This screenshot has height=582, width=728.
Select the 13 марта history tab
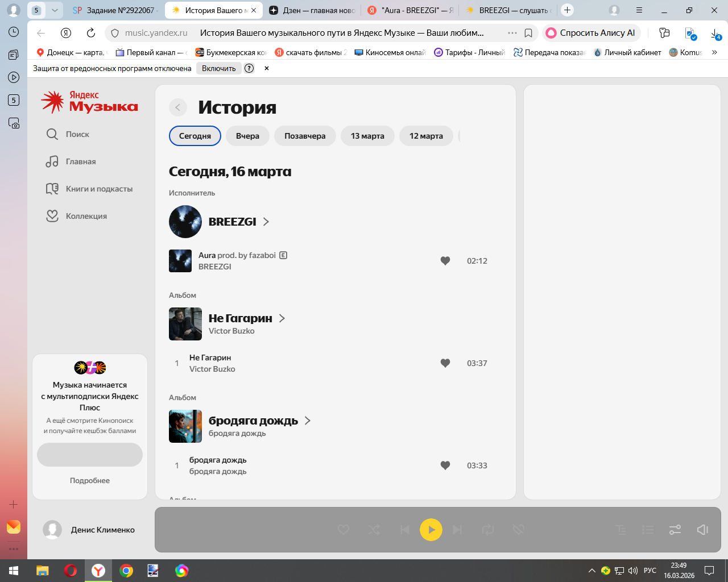367,136
